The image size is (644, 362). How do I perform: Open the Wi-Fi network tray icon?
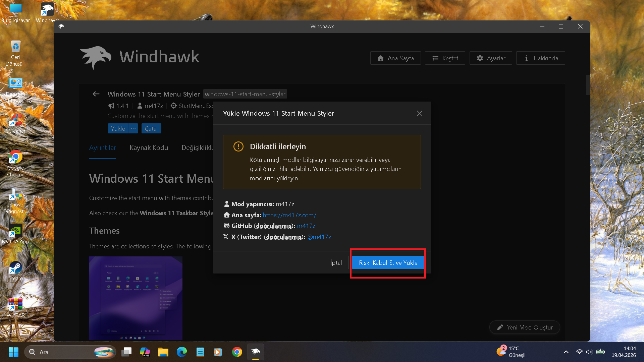(x=579, y=352)
